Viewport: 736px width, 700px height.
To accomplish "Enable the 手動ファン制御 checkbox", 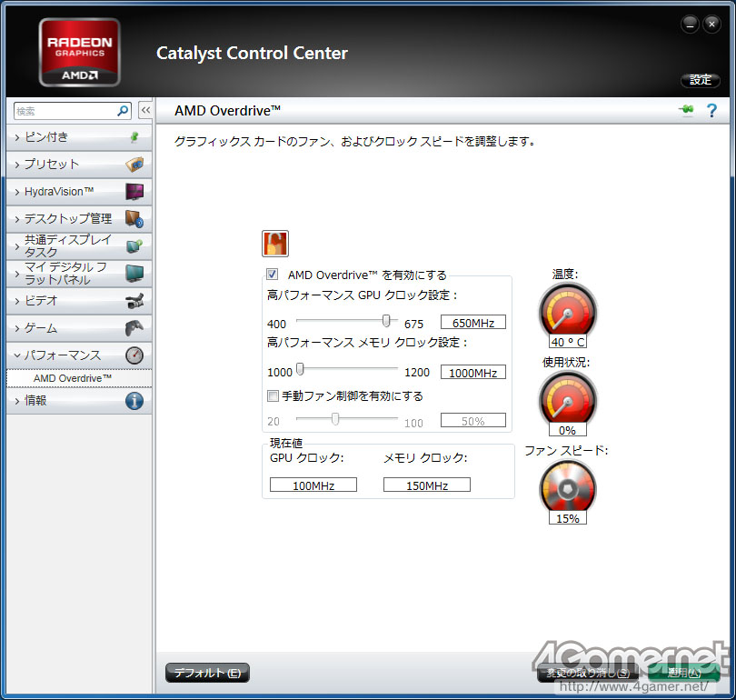I will pos(273,395).
